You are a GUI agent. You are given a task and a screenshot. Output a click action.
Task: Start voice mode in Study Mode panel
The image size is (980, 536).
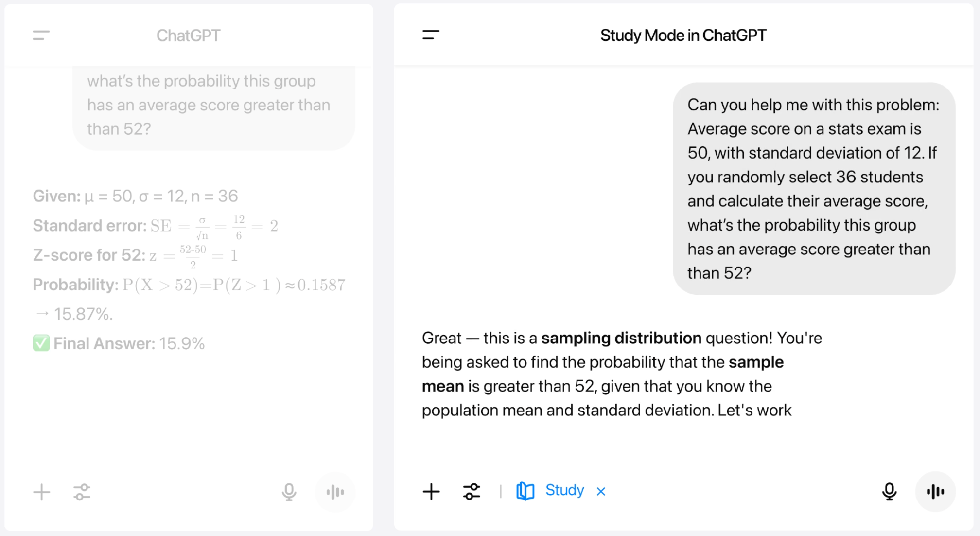pyautogui.click(x=935, y=491)
